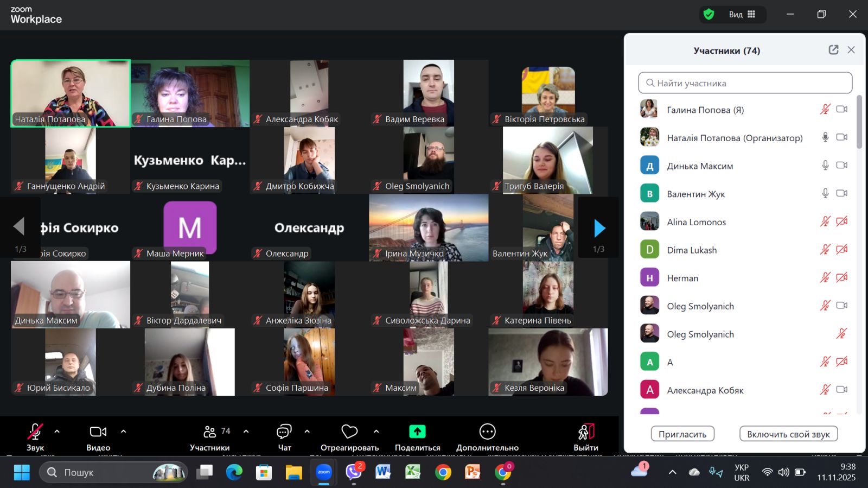This screenshot has width=868, height=488.
Task: Pop out the participants panel
Action: [x=833, y=50]
